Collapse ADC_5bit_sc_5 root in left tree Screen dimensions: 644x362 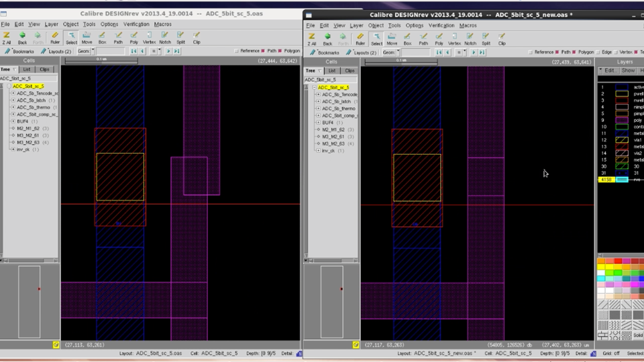9,86
